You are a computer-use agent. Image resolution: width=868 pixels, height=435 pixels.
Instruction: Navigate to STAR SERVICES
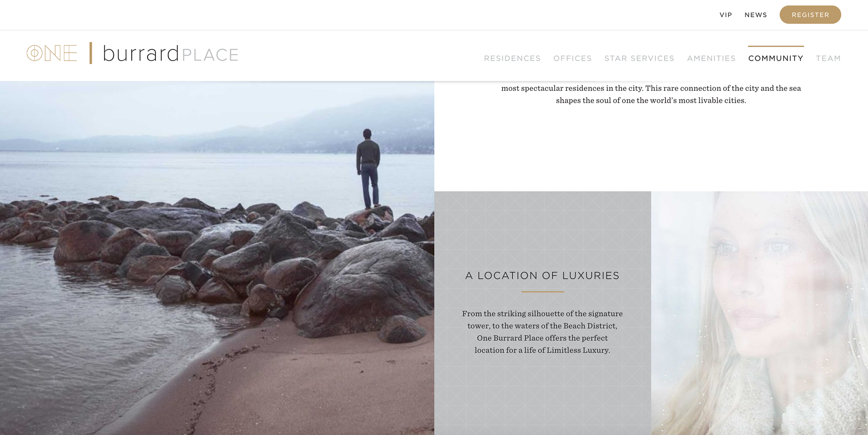[639, 58]
